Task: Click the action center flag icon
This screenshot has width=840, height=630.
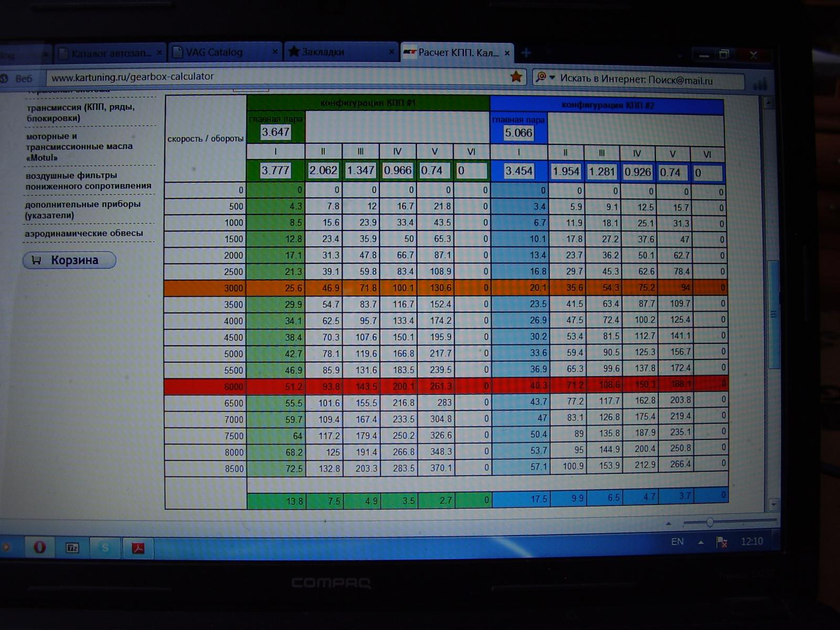Action: pyautogui.click(x=722, y=542)
